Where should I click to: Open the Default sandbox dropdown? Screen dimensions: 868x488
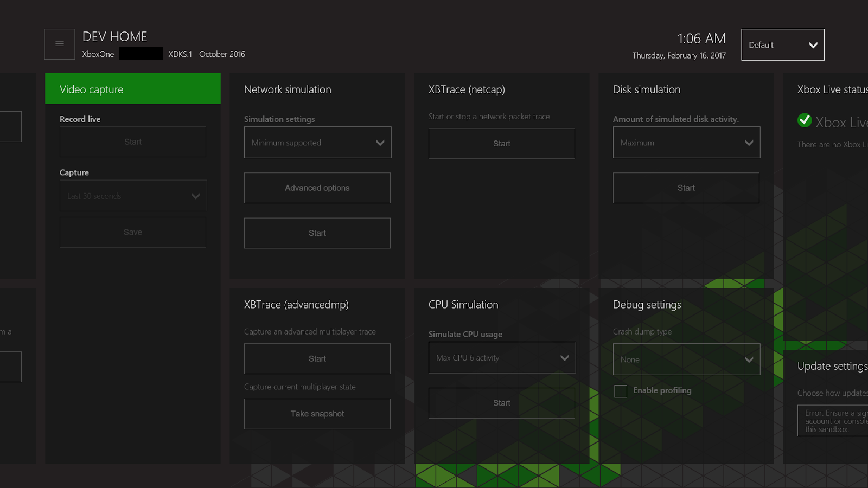pos(782,44)
